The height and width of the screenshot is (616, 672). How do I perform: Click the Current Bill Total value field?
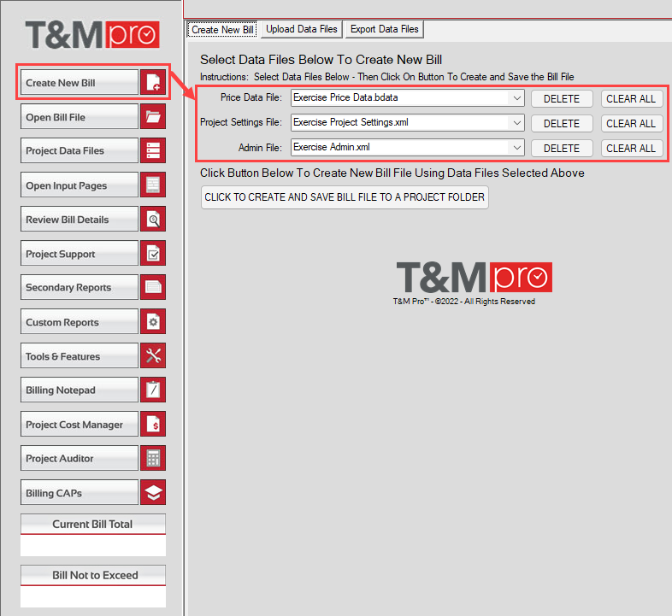(x=93, y=545)
